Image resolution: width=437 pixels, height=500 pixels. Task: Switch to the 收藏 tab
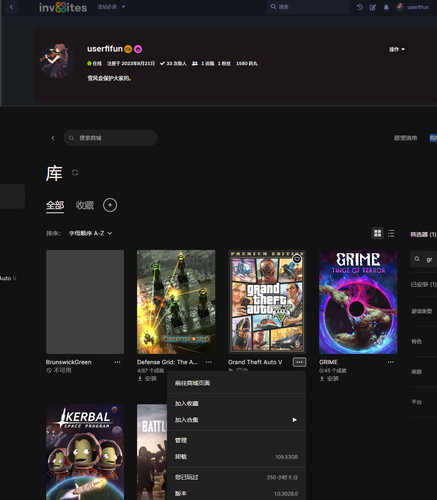tap(85, 205)
